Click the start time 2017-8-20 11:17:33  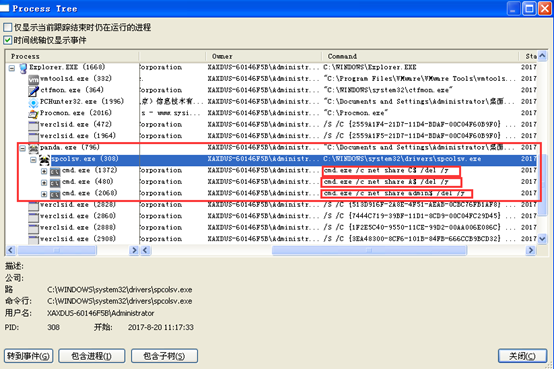point(161,327)
